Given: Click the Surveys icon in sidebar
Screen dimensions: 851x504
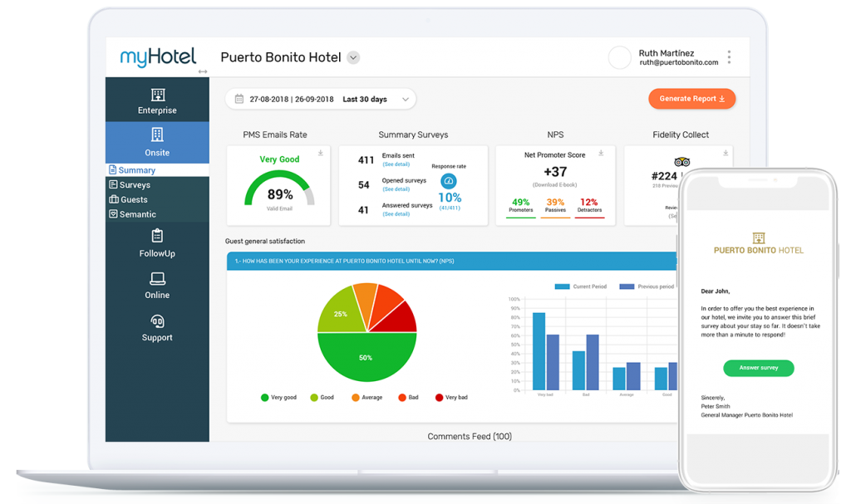Looking at the screenshot, I should click(x=113, y=184).
